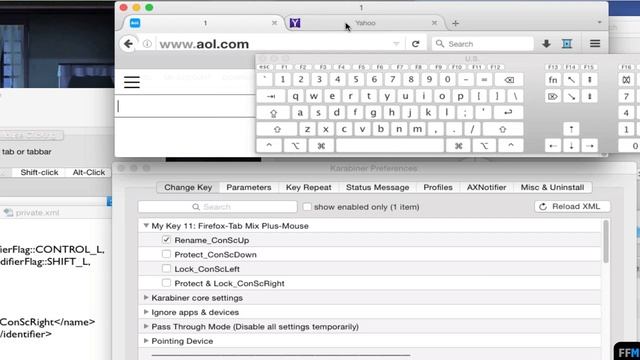Click the Shift-click tab in background window
Image resolution: width=640 pixels, height=360 pixels.
pos(39,172)
